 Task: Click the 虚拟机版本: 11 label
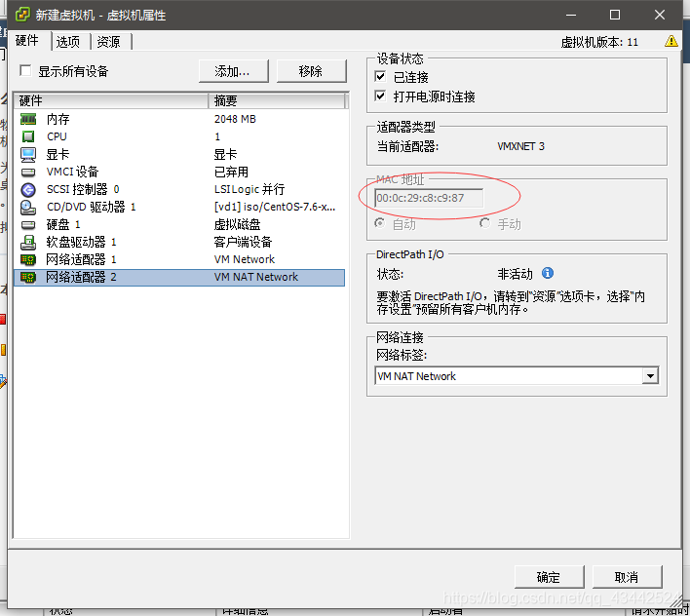click(599, 42)
